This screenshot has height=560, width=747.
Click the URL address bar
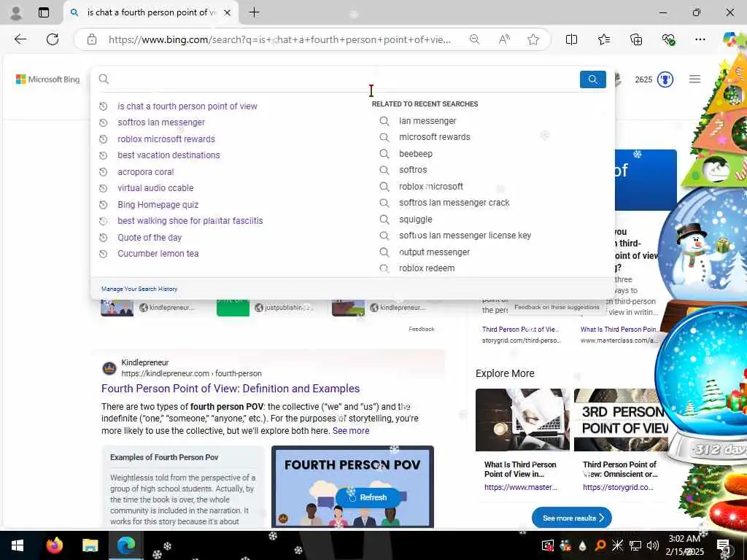279,39
